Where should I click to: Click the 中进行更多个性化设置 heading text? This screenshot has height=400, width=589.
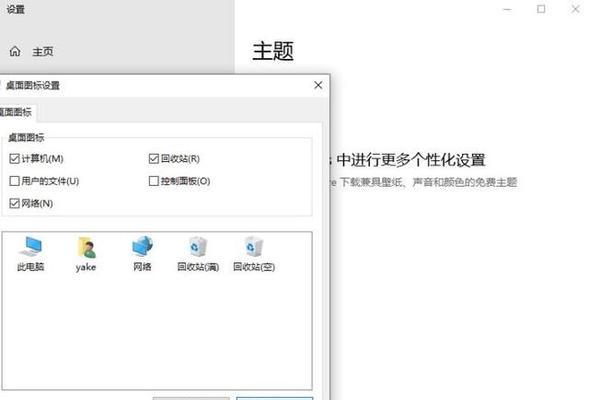(x=411, y=160)
